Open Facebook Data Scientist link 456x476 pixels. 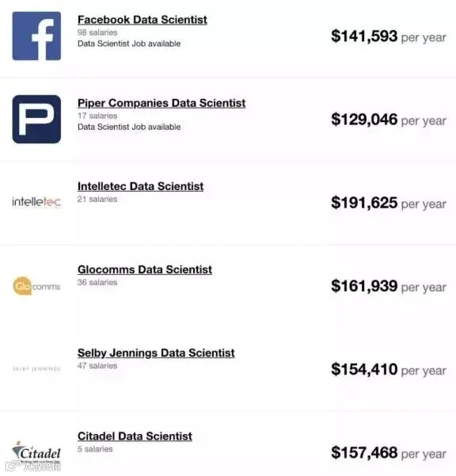(x=142, y=20)
